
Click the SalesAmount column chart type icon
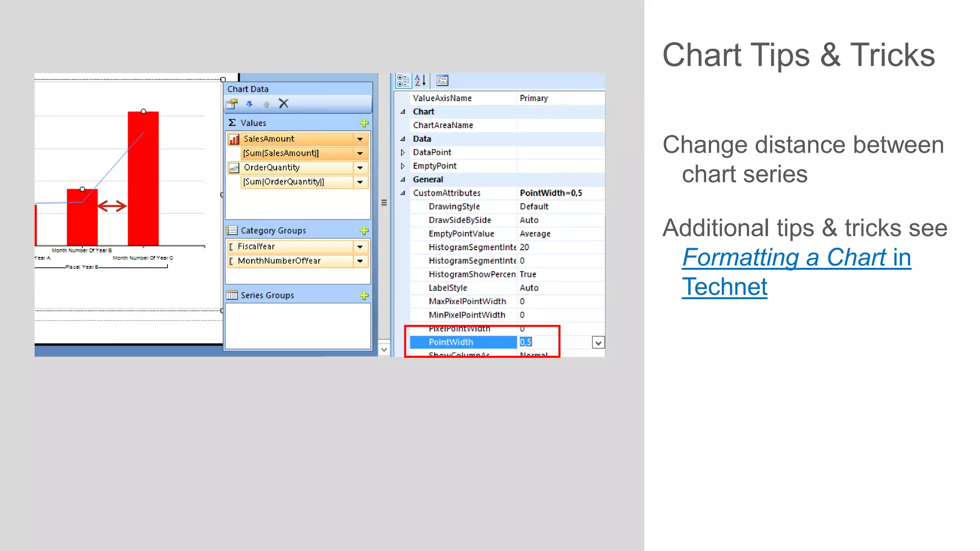pyautogui.click(x=234, y=139)
